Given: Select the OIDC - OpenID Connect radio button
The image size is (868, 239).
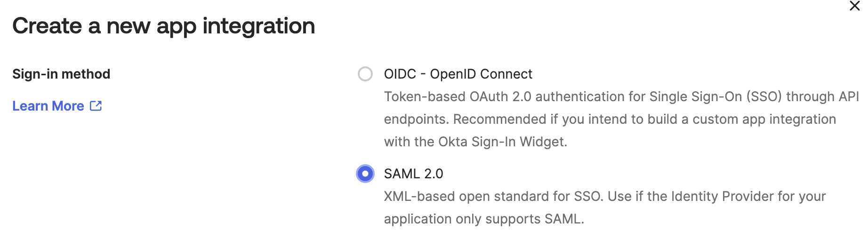Looking at the screenshot, I should (365, 74).
